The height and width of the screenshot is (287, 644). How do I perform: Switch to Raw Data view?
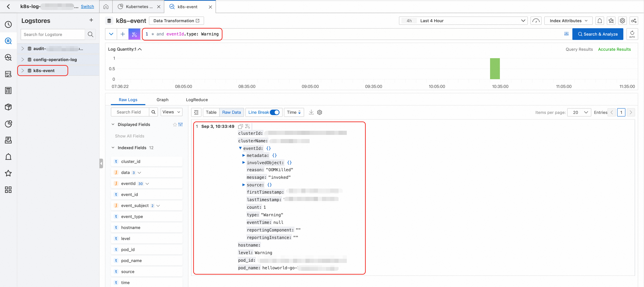pyautogui.click(x=231, y=112)
